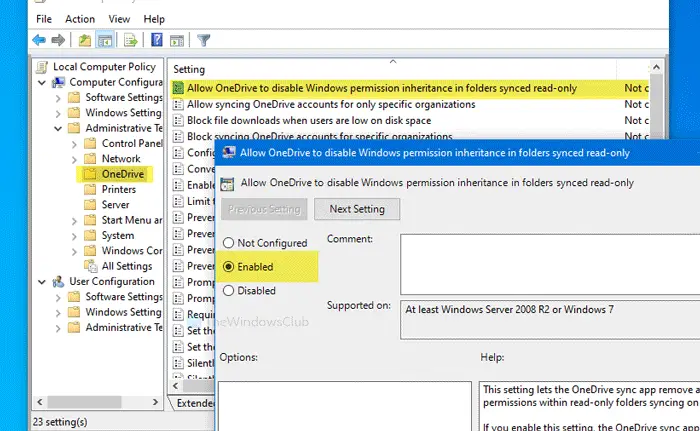Click the Export list toolbar icon
The height and width of the screenshot is (431, 700).
[x=131, y=41]
